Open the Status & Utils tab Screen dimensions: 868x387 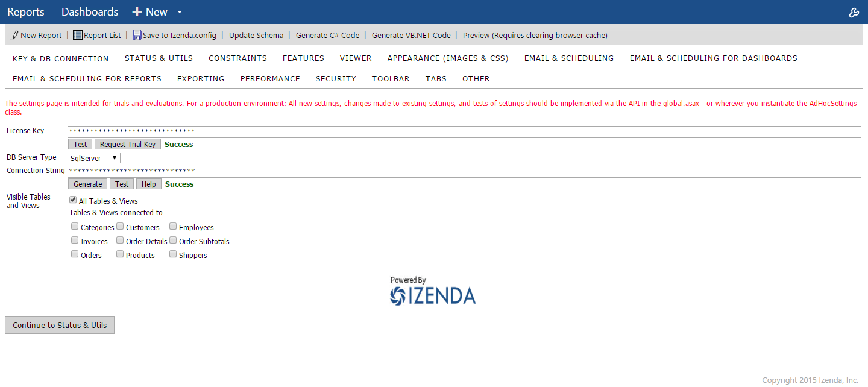[159, 58]
